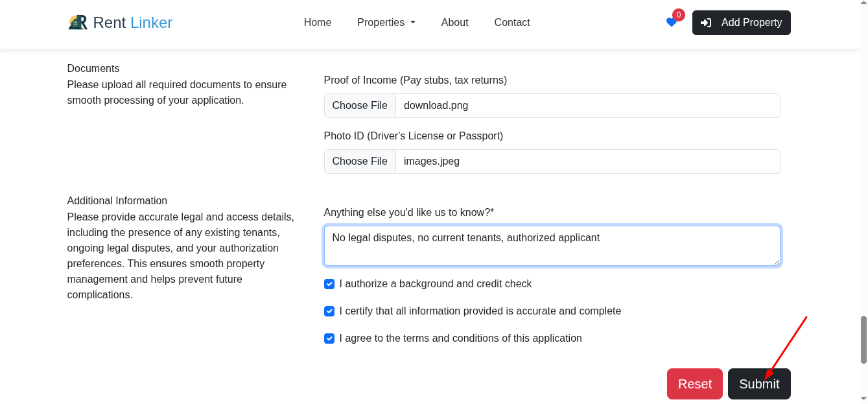The height and width of the screenshot is (404, 868).
Task: Click the additional information text area
Action: (x=552, y=245)
